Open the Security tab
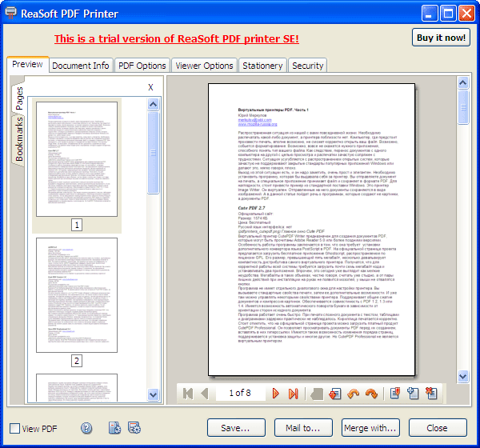480x448 pixels. point(308,66)
